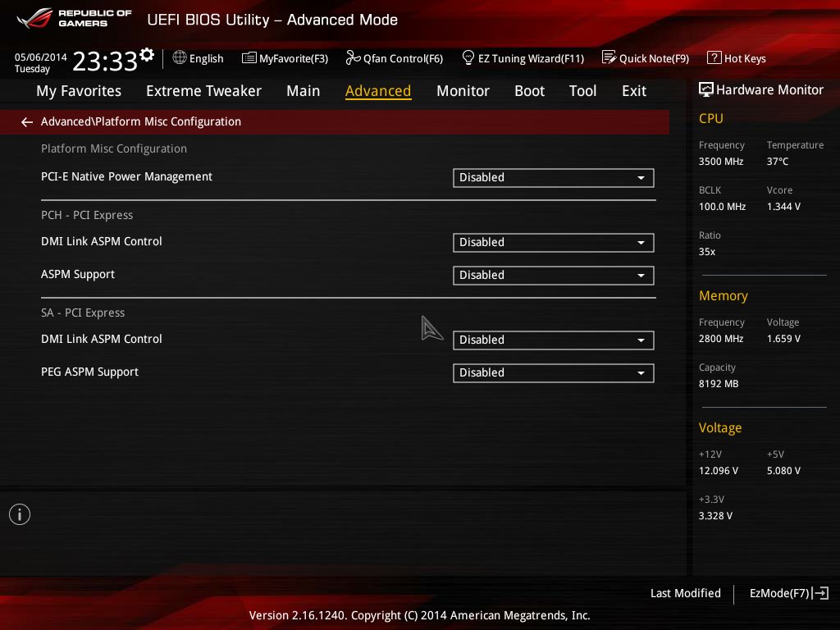Select the Advanced tab
840x630 pixels.
tap(378, 91)
